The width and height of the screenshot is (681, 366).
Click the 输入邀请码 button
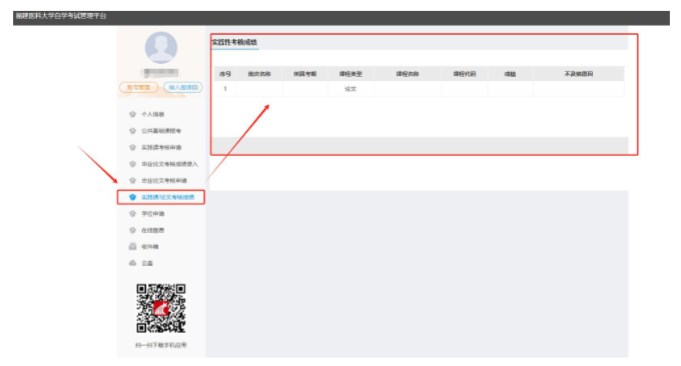183,87
